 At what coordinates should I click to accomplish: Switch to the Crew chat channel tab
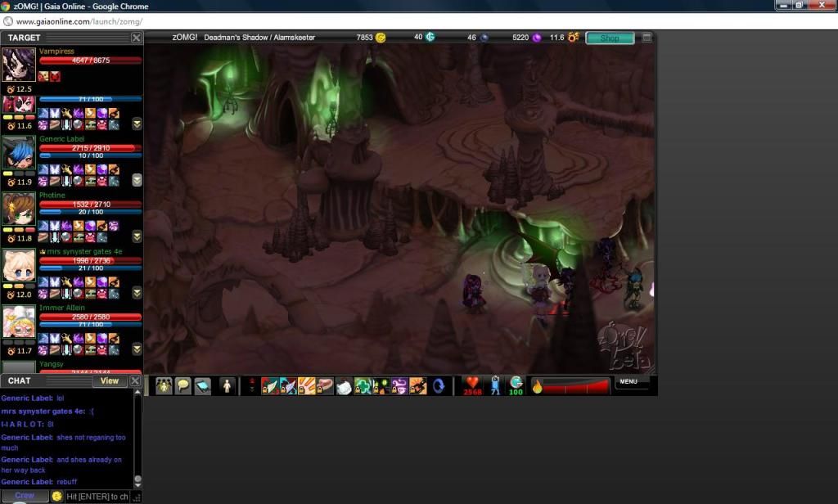[25, 496]
